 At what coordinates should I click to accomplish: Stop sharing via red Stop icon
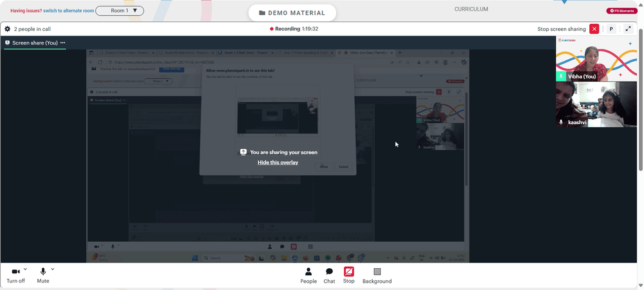tap(348, 271)
